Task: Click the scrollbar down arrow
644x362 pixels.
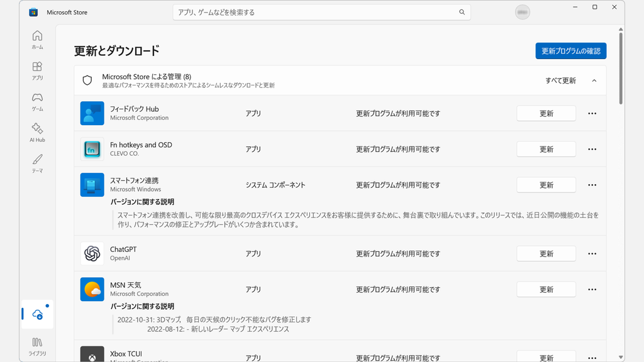Action: (x=621, y=358)
